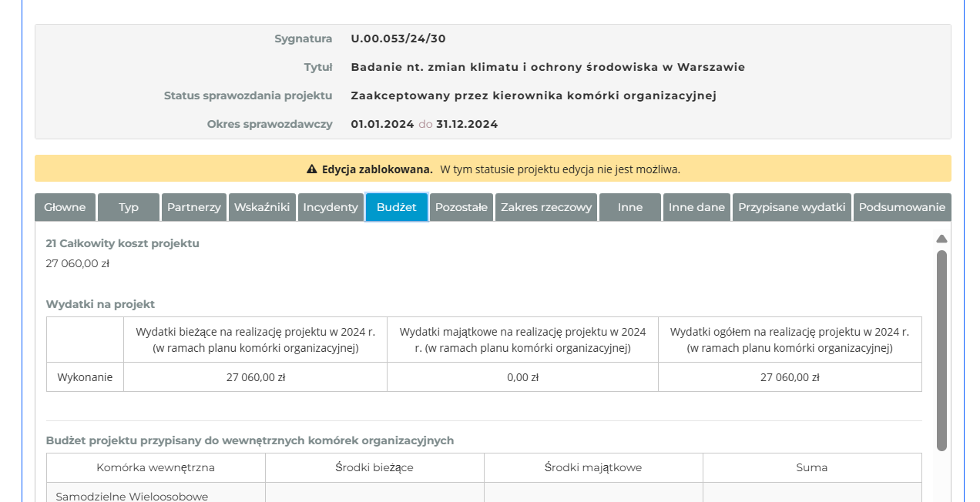Open the Przypisane wydatki tab
The height and width of the screenshot is (502, 980).
791,207
